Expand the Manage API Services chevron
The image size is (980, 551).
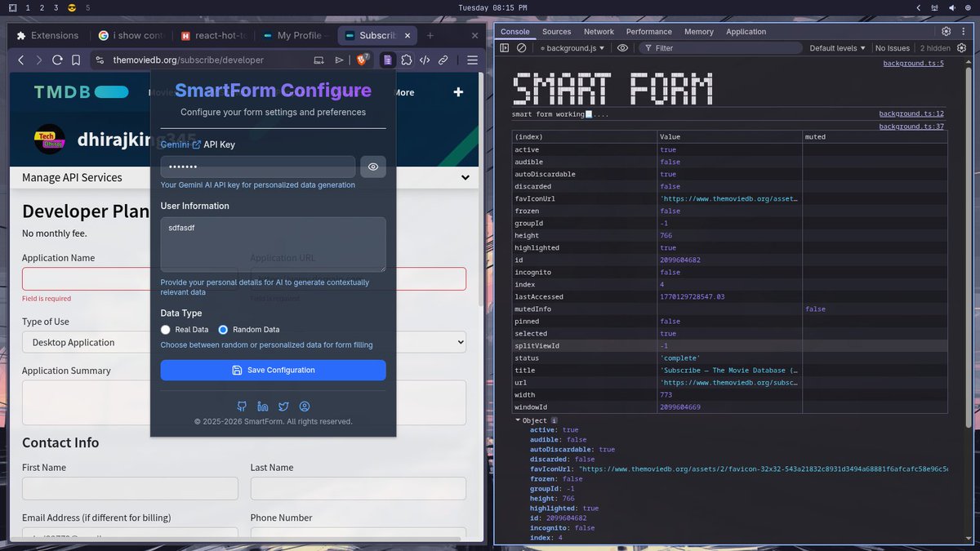(x=465, y=177)
